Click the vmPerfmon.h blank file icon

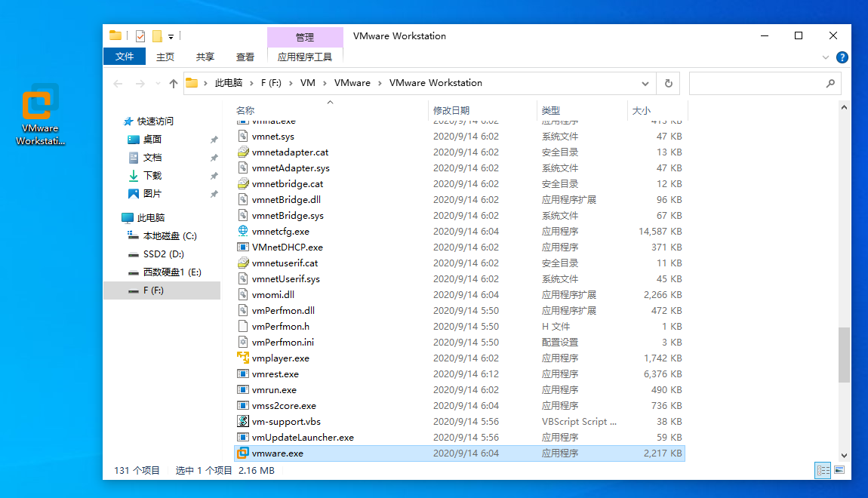click(242, 327)
